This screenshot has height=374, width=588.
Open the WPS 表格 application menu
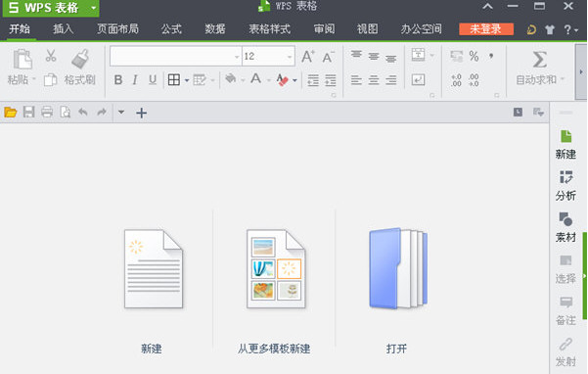51,8
